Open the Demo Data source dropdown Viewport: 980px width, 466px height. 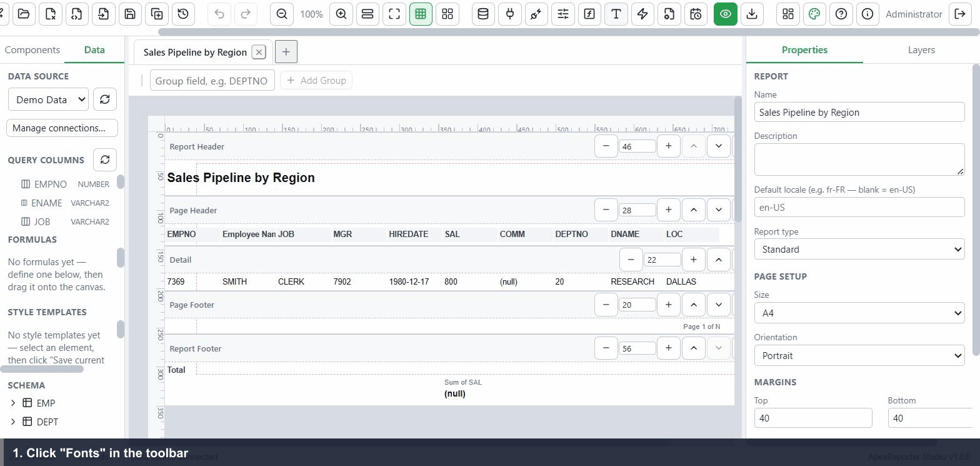48,99
